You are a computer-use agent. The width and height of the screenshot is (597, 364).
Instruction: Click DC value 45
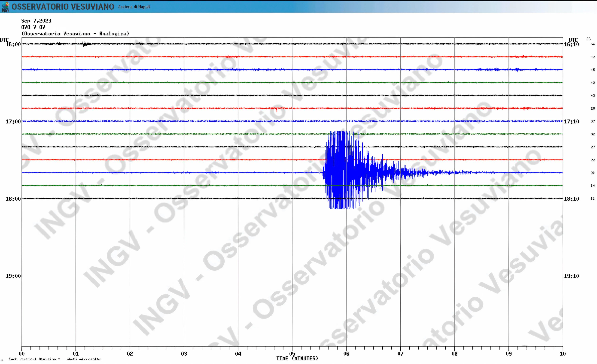(593, 70)
